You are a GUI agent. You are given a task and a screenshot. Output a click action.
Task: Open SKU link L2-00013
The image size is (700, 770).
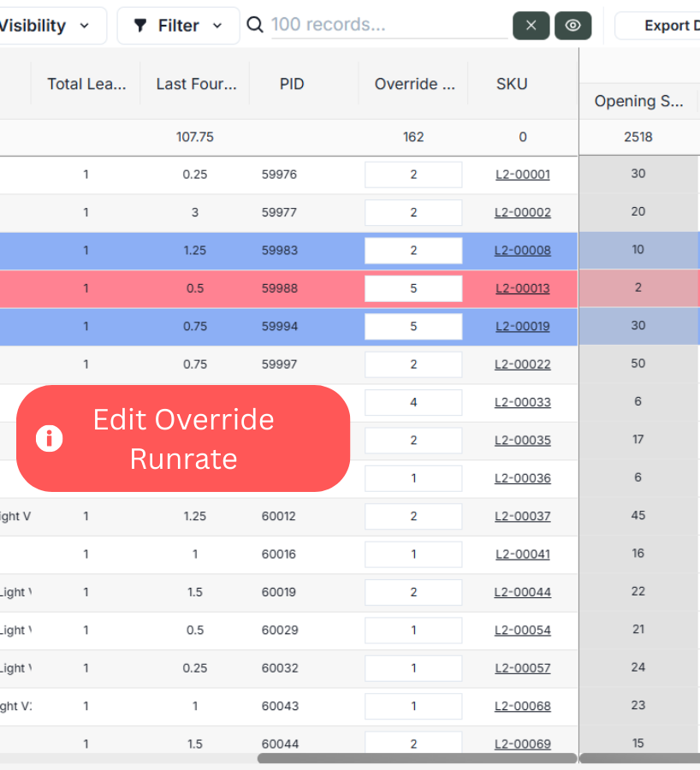click(522, 288)
